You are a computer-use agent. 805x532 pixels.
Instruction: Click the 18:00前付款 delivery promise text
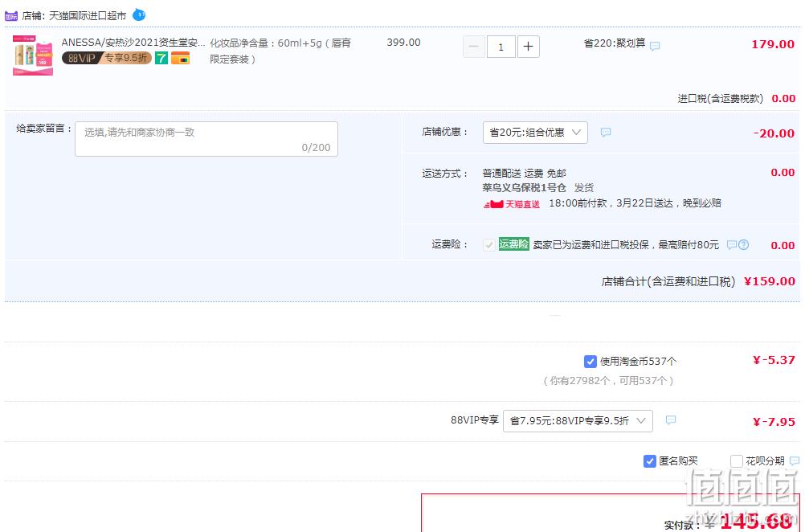(635, 203)
